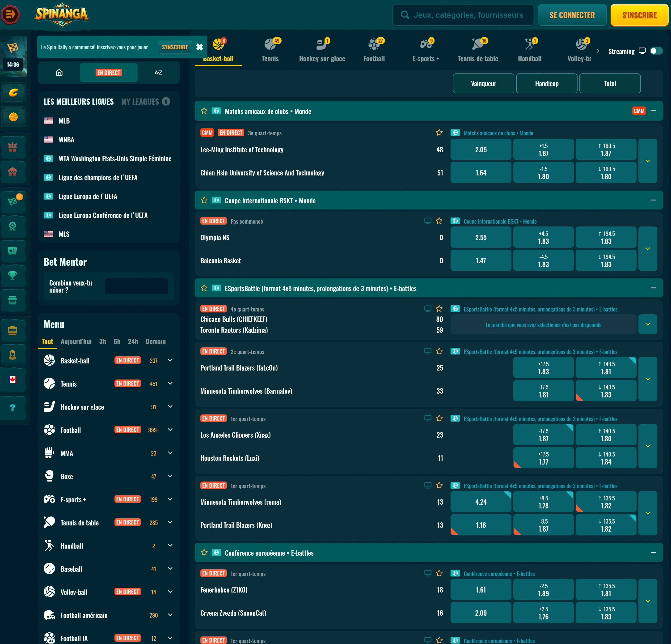
Task: Expand more markets for Olympia NS match
Action: [x=648, y=249]
